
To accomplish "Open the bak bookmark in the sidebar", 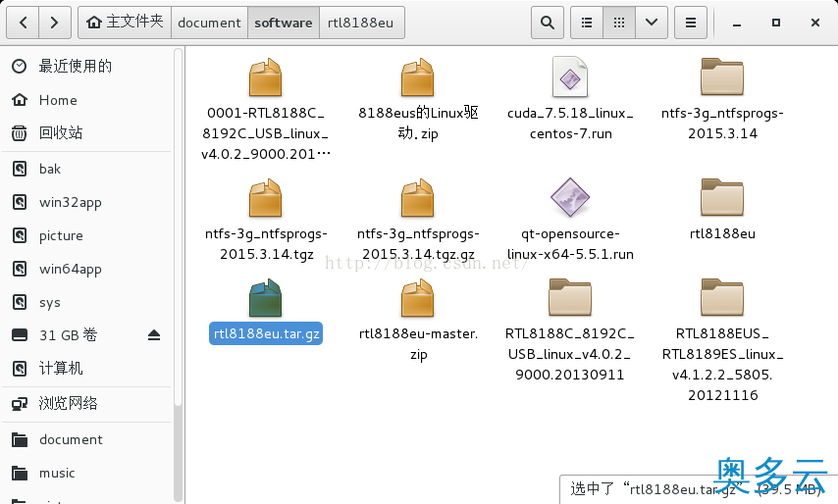I will [x=86, y=170].
